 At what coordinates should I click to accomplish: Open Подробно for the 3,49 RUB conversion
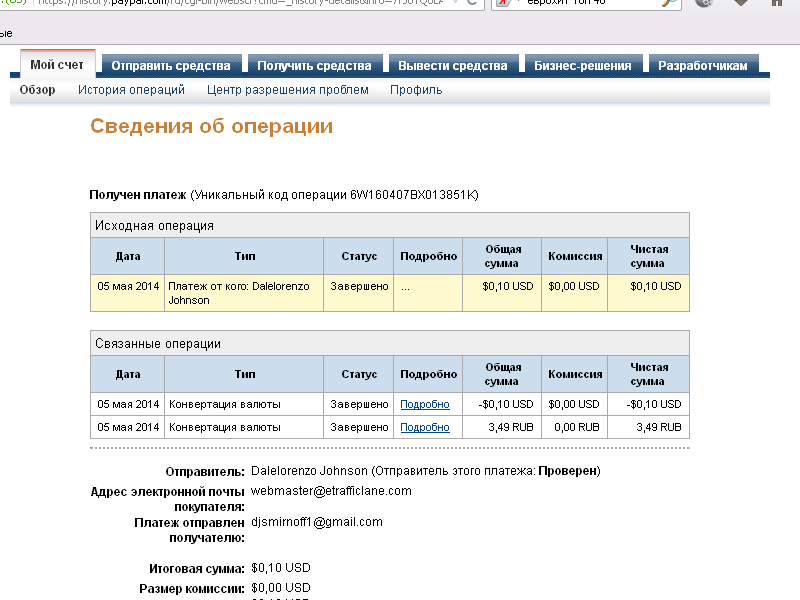(x=424, y=427)
